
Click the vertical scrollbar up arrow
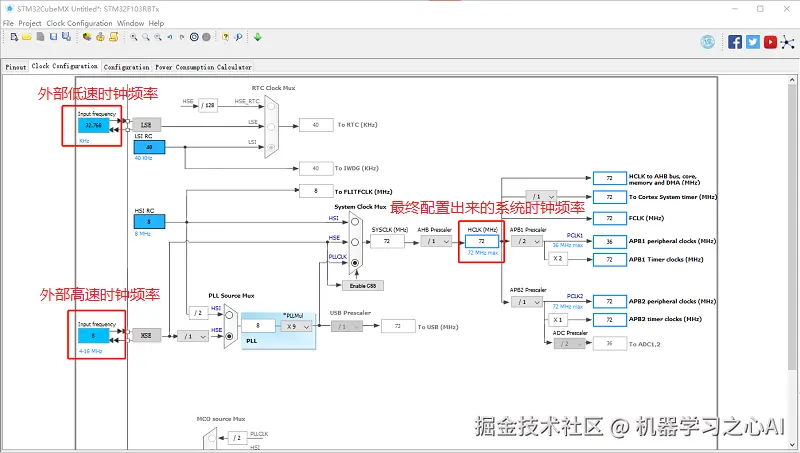[792, 80]
